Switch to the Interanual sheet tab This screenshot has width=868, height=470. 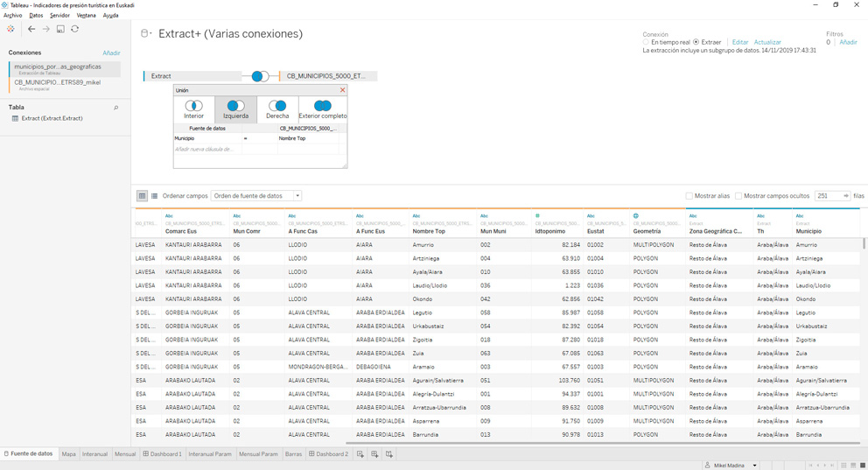point(94,454)
